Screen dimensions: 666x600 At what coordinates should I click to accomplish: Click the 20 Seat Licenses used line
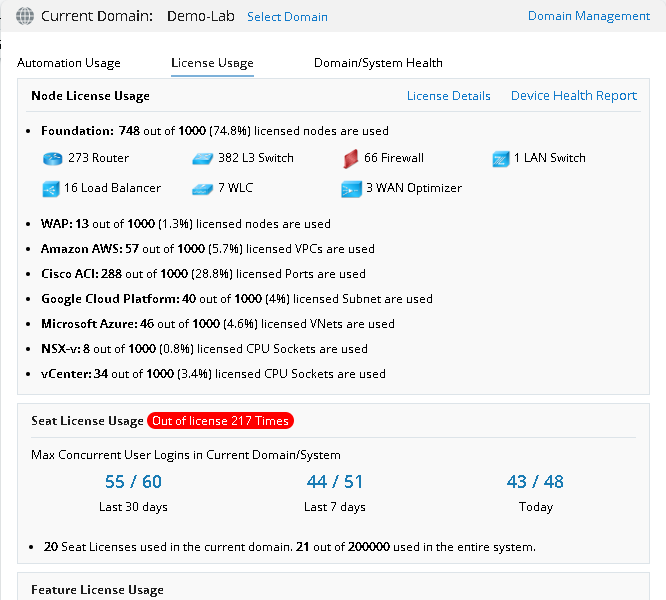tap(290, 547)
